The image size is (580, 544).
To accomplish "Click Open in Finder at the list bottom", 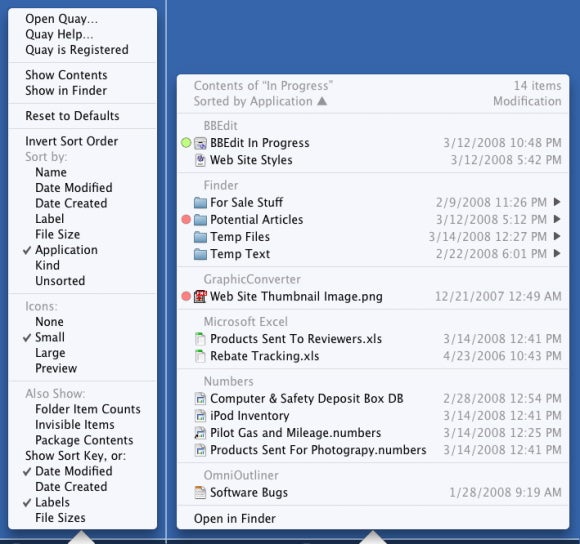I will (x=235, y=518).
